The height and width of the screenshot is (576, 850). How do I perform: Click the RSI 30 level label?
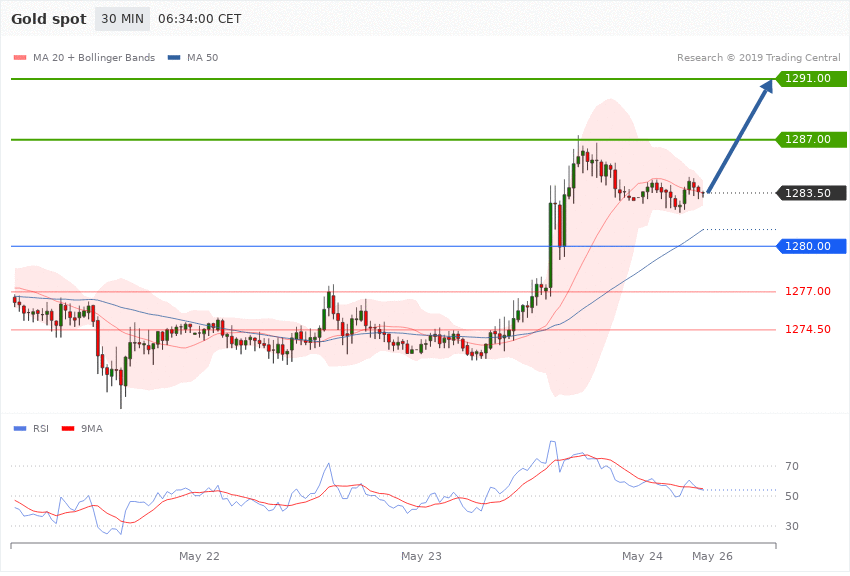coord(792,526)
